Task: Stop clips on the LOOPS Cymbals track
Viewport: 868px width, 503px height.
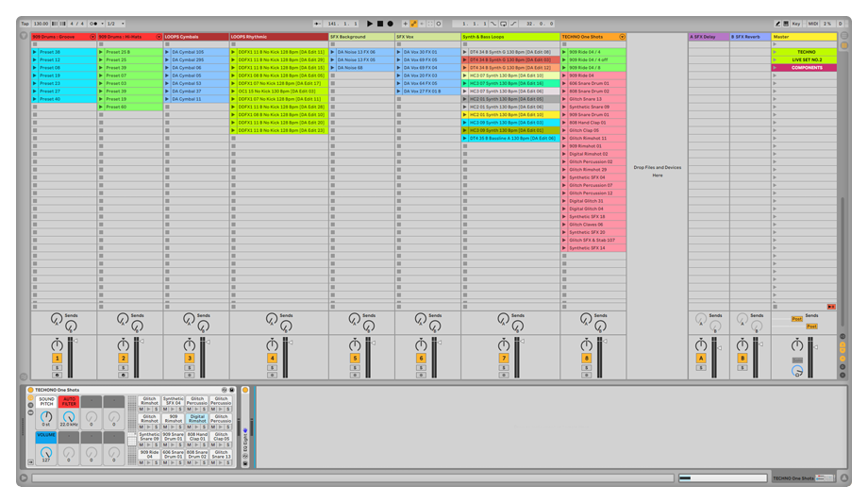Action: click(x=167, y=307)
